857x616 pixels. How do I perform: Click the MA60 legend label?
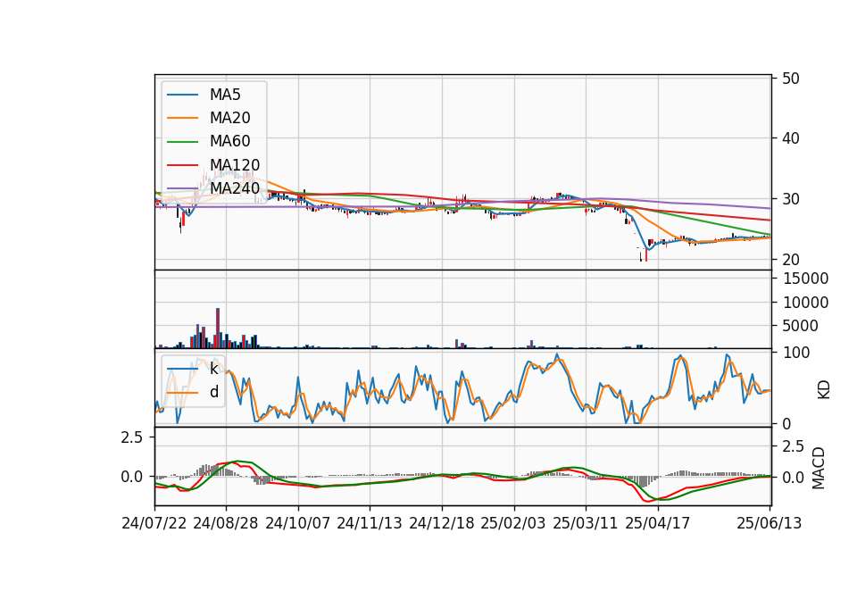(x=230, y=141)
